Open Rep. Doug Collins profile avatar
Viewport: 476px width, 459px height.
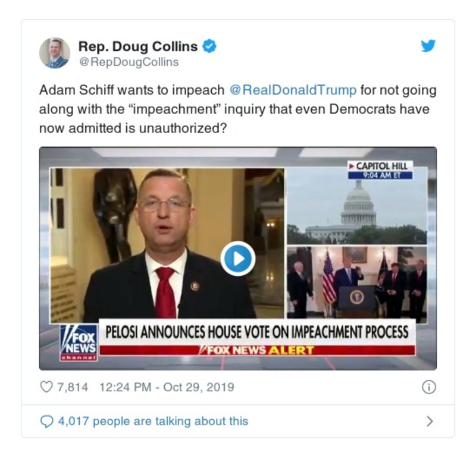(x=55, y=53)
